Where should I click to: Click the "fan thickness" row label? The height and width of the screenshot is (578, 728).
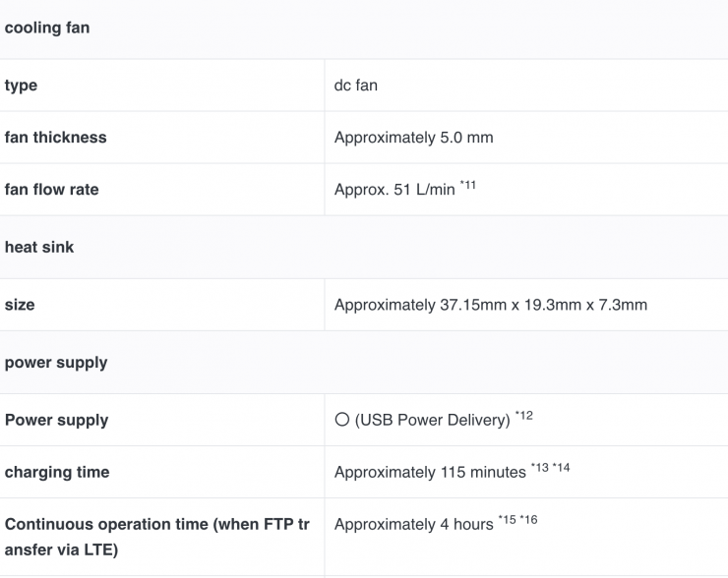(x=56, y=138)
